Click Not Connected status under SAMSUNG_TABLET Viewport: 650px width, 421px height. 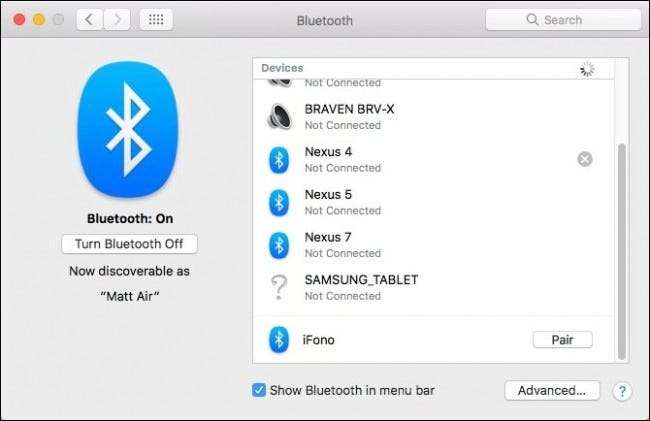343,296
